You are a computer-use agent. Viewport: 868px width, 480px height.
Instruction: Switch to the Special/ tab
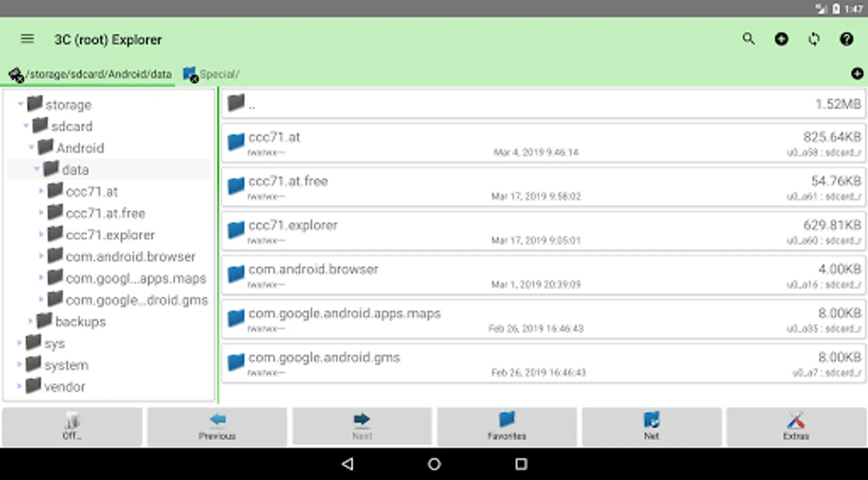[x=211, y=74]
